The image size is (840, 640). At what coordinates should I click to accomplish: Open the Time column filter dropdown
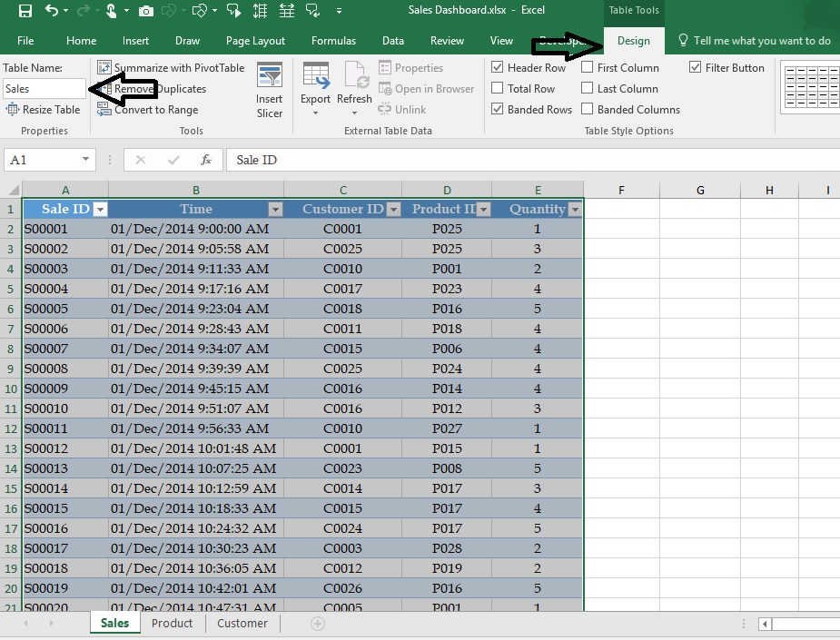pos(275,210)
